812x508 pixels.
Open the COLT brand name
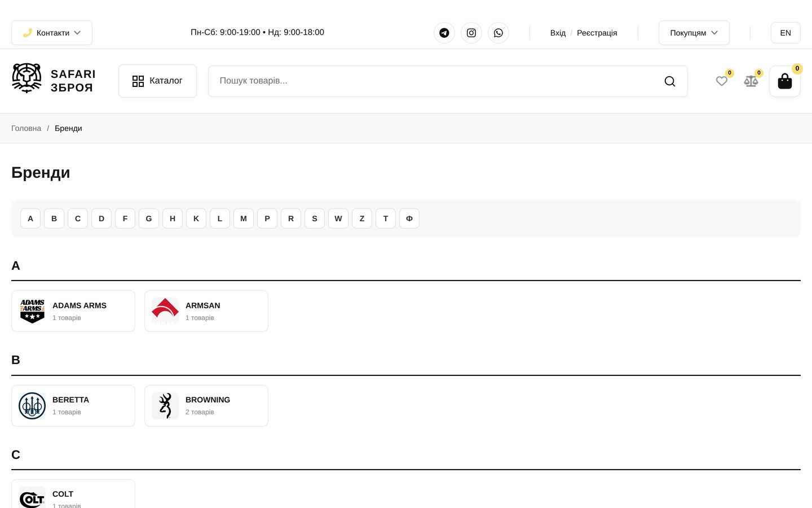[63, 494]
